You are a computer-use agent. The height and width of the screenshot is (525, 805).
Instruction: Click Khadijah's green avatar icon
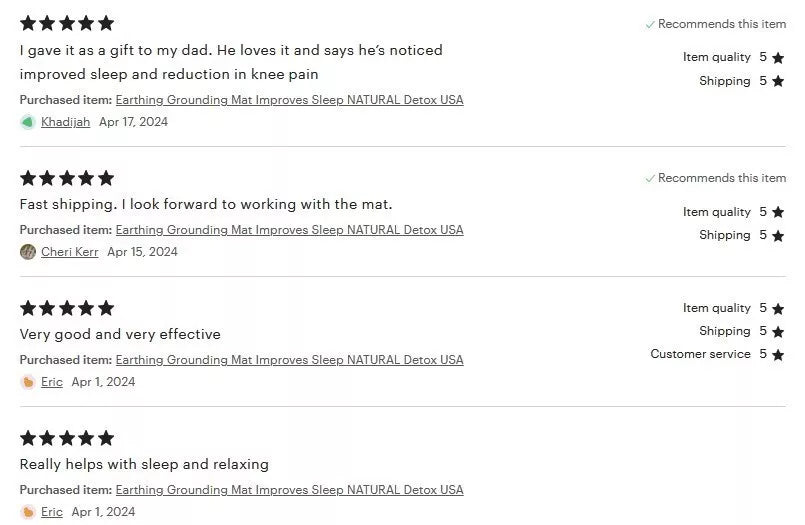(28, 122)
